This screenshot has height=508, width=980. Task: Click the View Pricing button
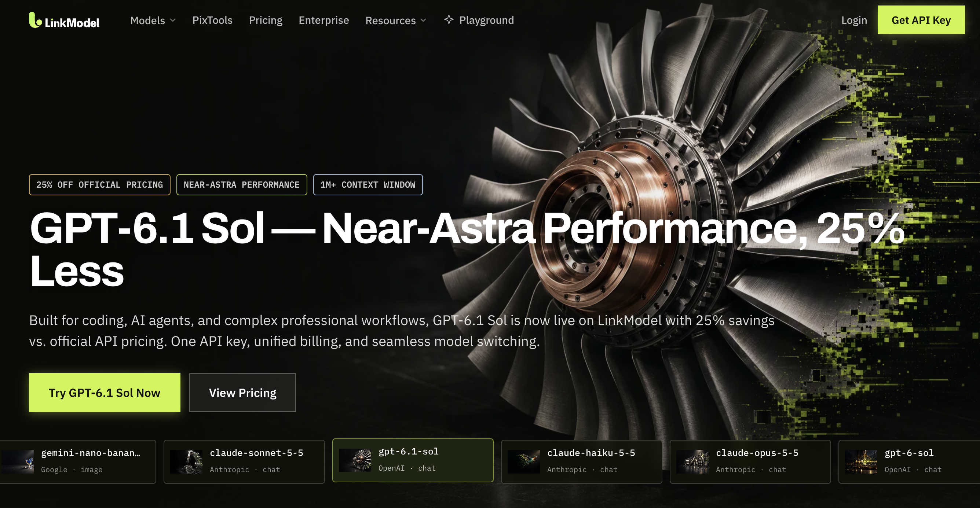[x=243, y=393]
